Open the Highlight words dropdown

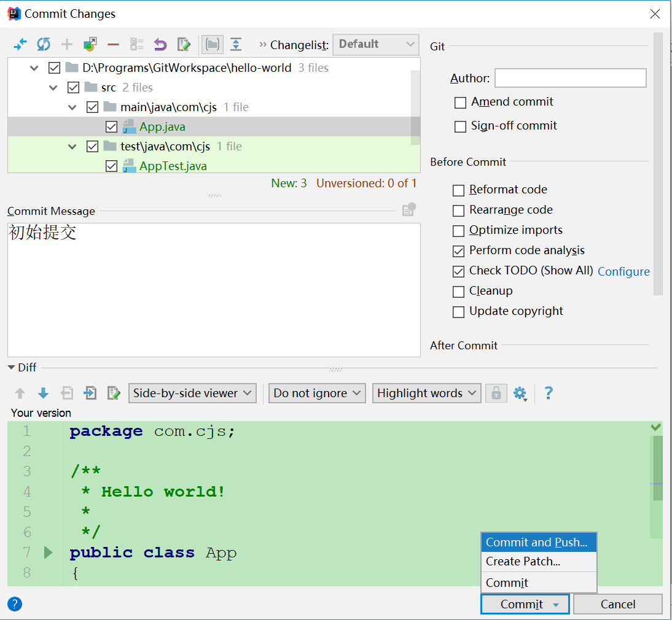pos(426,393)
